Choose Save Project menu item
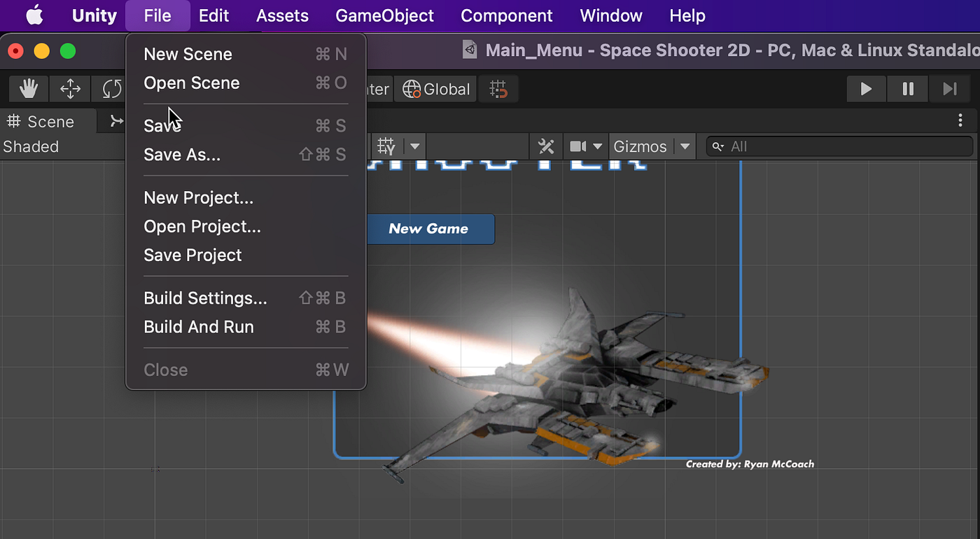Screen dimensions: 980x539 246,255
